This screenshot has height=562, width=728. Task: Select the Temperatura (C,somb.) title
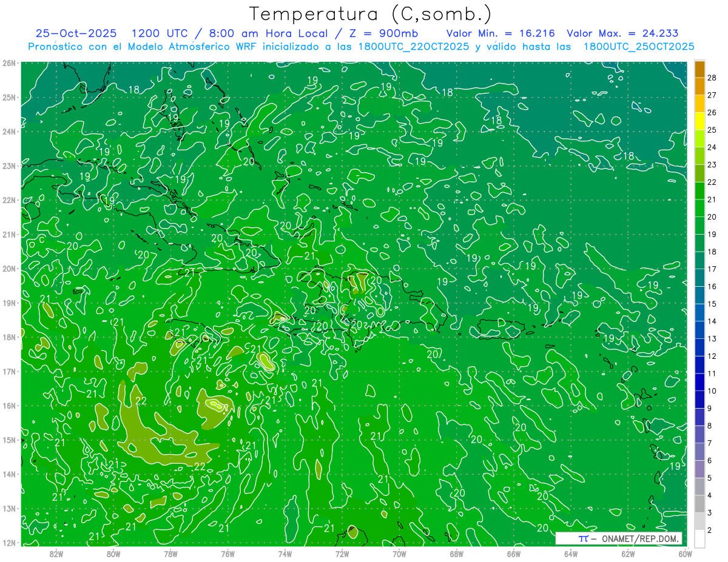coord(371,13)
